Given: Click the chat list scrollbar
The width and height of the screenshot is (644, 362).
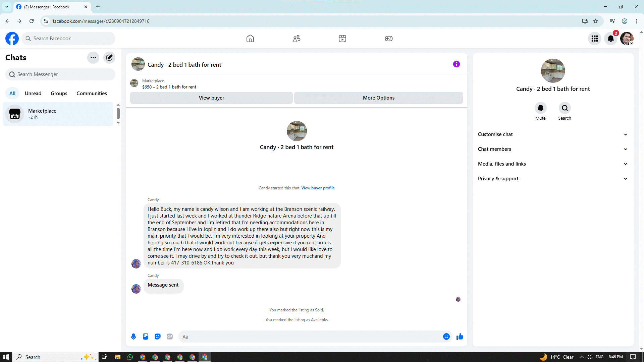Looking at the screenshot, I should pos(118,113).
